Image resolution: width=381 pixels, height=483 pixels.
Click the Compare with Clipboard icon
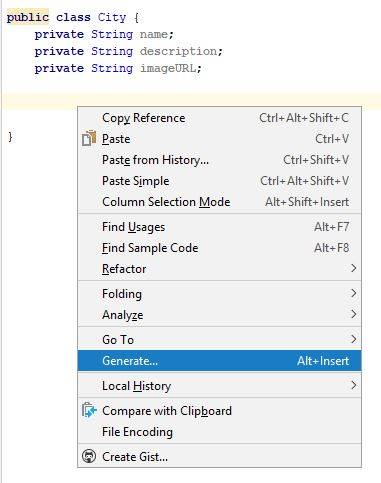pos(89,410)
